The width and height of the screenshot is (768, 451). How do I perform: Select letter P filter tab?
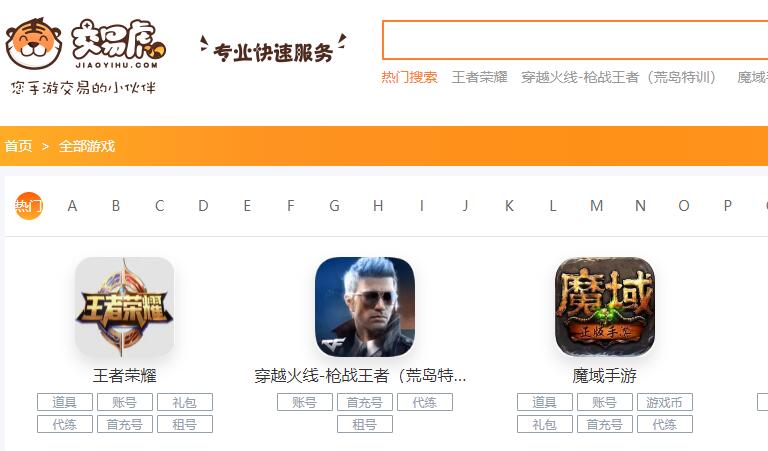727,206
